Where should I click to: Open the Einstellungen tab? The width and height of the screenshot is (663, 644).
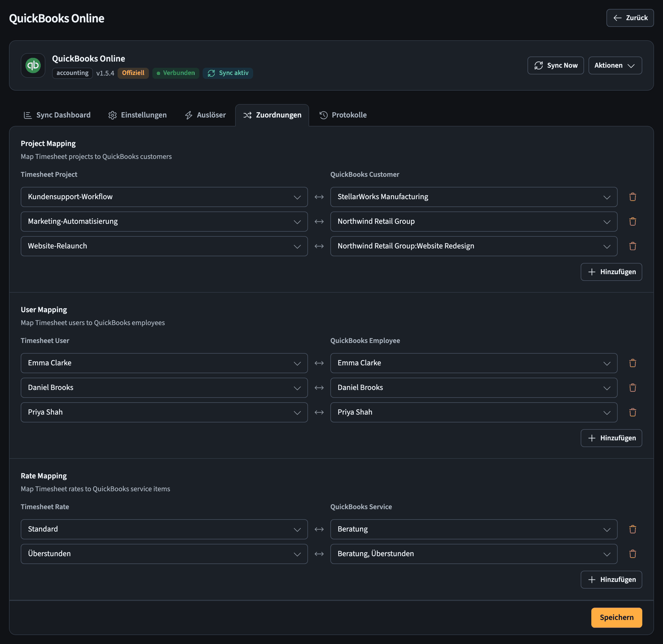click(138, 115)
